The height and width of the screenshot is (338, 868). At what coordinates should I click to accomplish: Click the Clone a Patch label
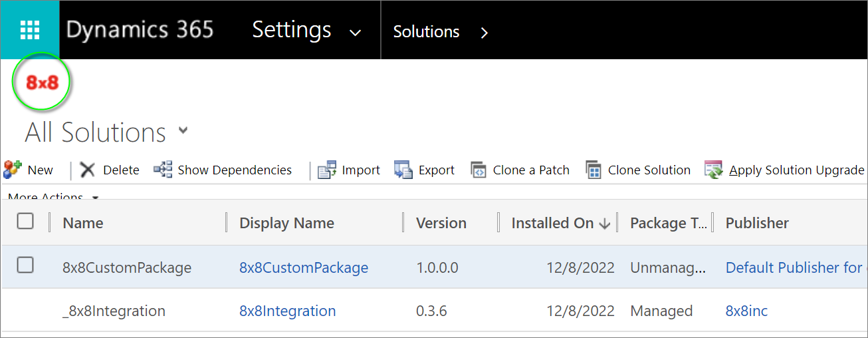531,170
